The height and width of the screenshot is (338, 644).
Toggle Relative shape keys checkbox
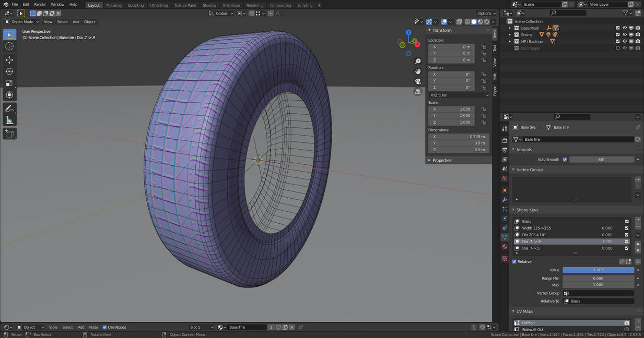[514, 262]
